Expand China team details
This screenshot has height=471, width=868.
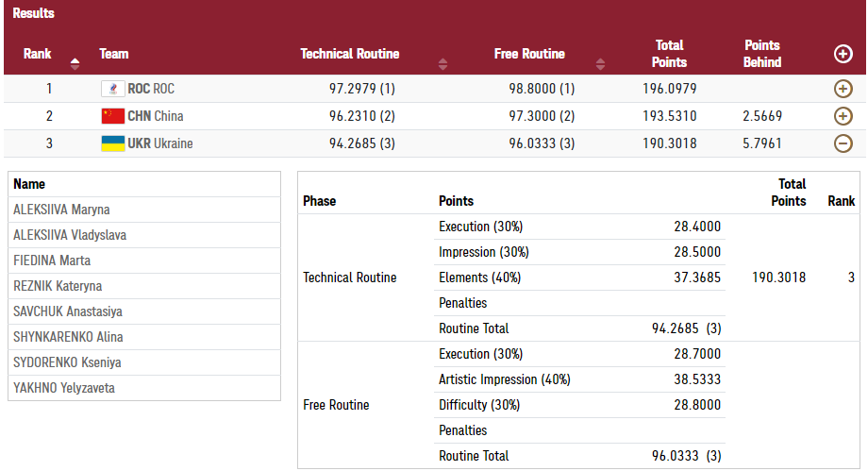(843, 116)
